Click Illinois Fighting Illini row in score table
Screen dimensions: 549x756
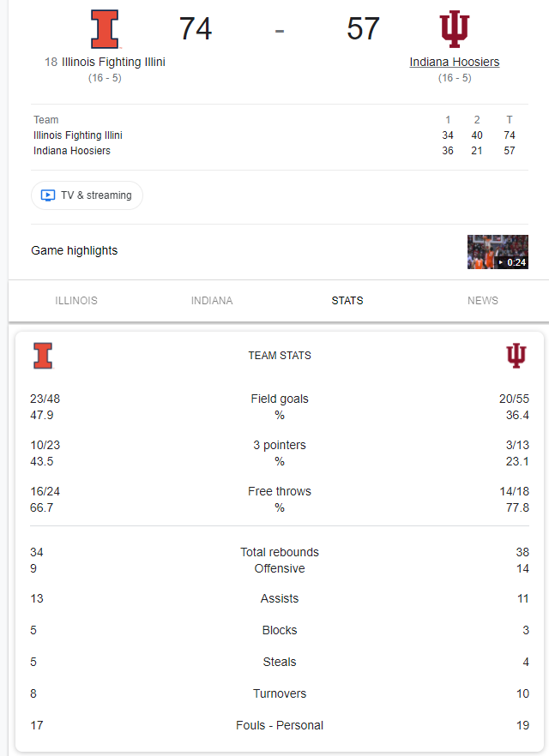tap(78, 135)
